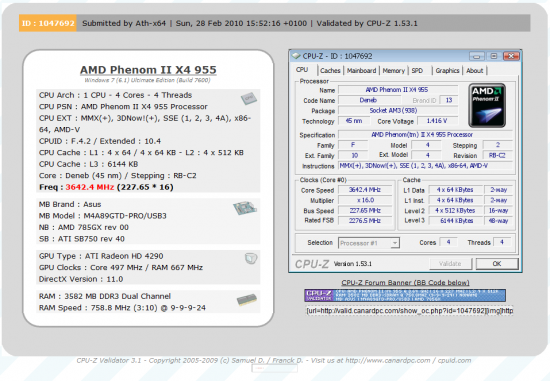Click the Rated FSB value 2276.5 MHz
Screen dimensions: 550x381
(365, 221)
